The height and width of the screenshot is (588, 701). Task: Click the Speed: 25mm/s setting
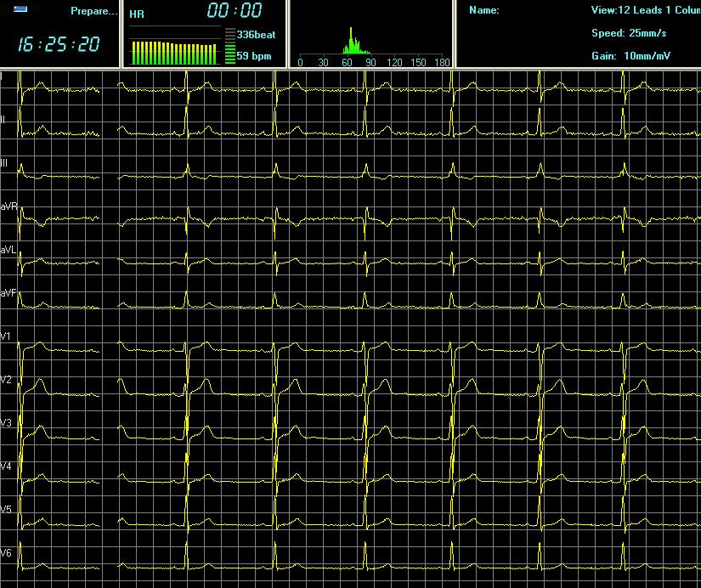coord(629,33)
